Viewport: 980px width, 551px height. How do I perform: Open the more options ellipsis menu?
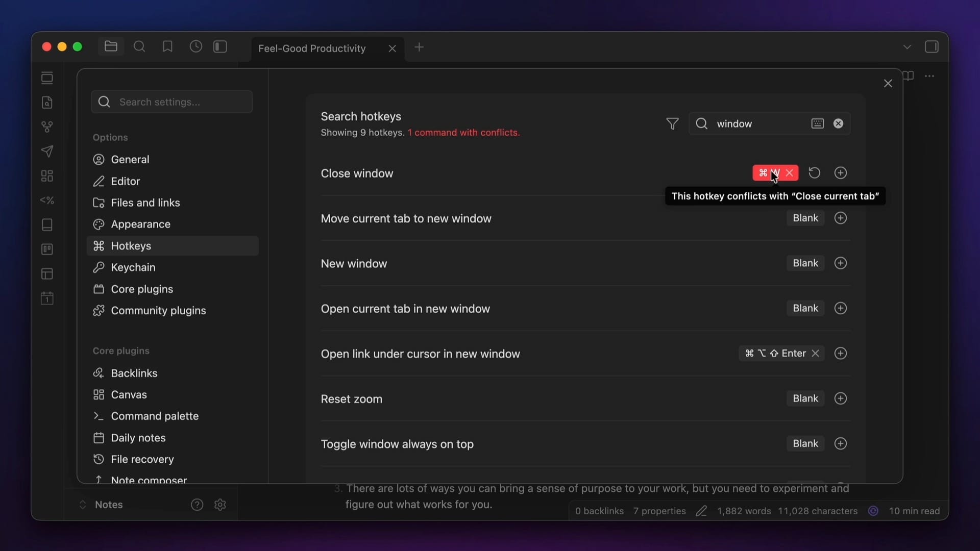click(929, 76)
